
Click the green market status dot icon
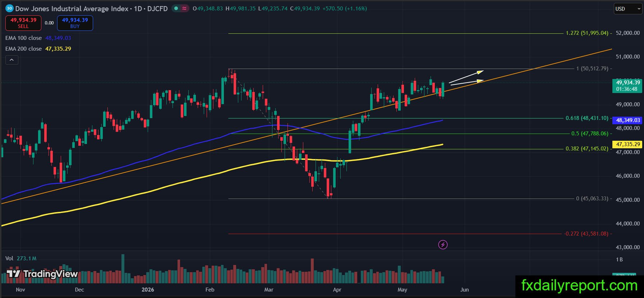176,9
